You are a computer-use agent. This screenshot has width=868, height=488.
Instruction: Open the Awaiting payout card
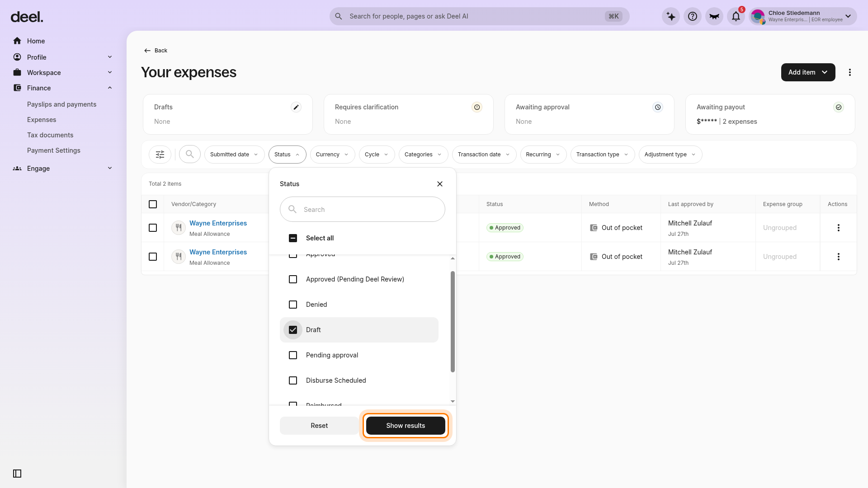click(770, 114)
